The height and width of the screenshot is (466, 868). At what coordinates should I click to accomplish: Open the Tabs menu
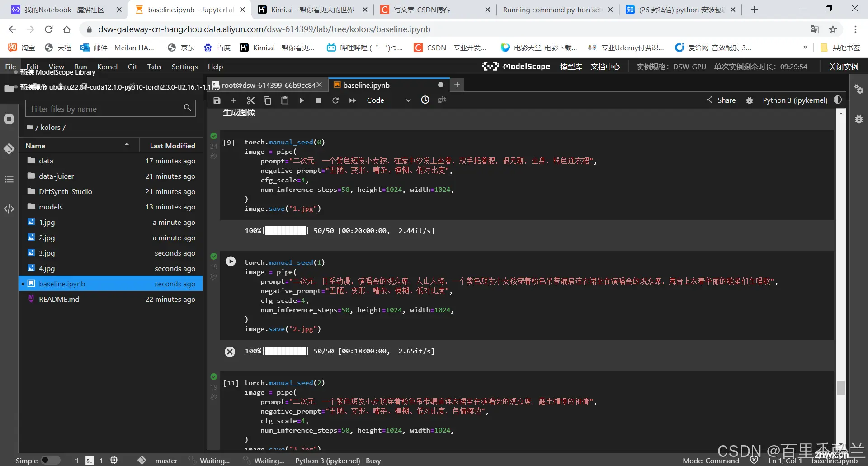154,67
